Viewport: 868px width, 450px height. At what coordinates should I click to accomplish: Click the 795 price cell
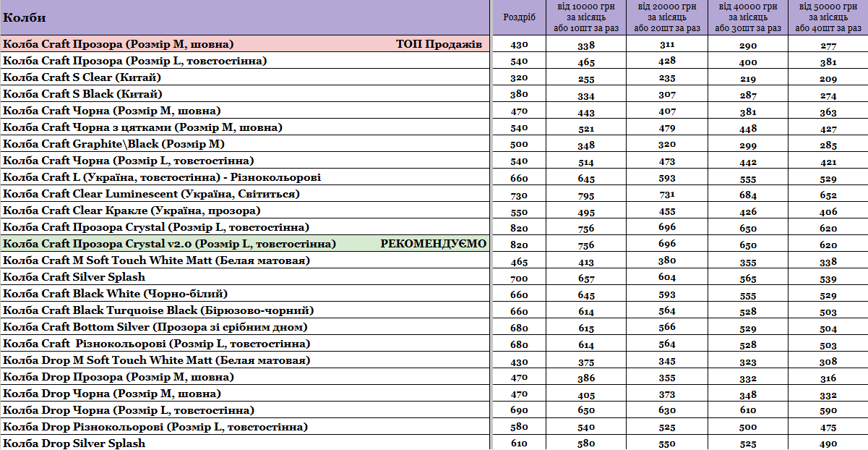(586, 195)
